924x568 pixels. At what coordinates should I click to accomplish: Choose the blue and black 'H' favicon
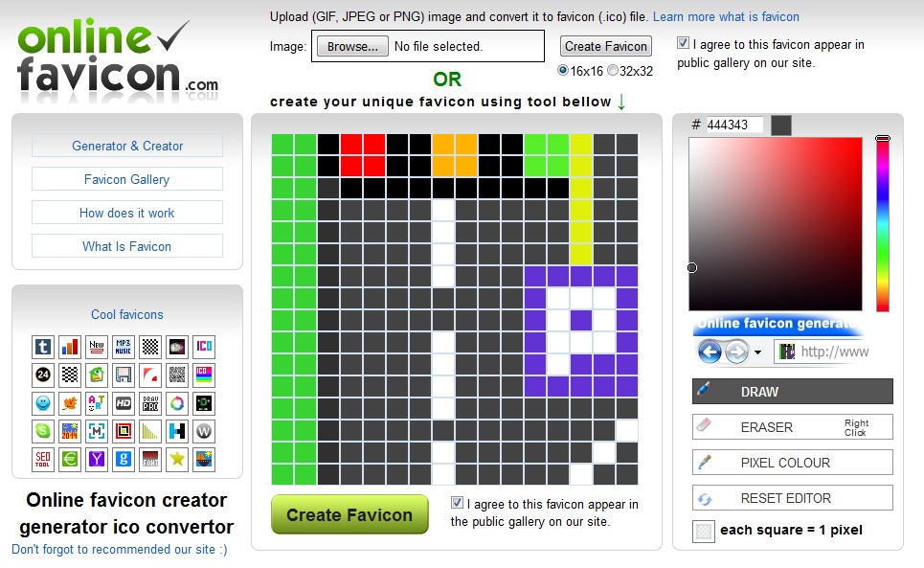point(177,431)
